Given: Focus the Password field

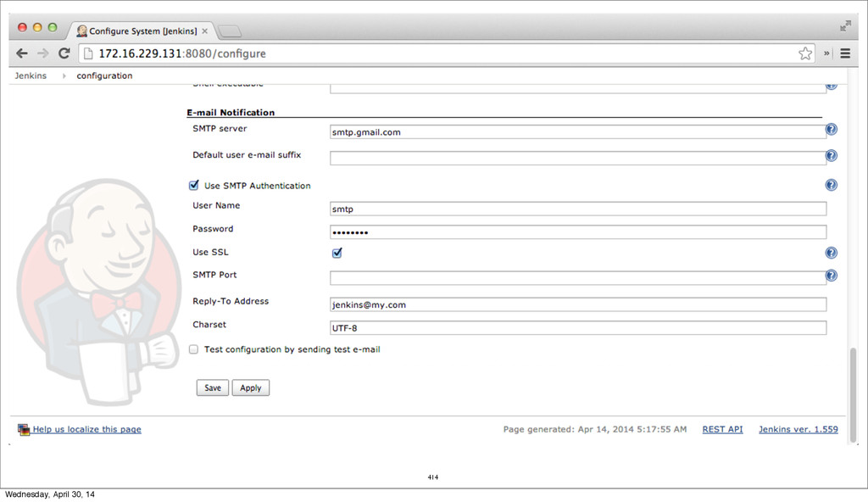Looking at the screenshot, I should pos(578,232).
